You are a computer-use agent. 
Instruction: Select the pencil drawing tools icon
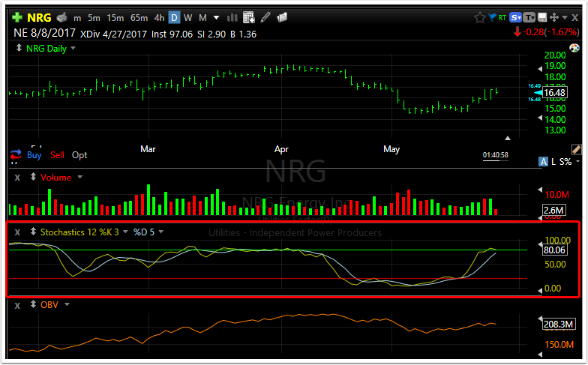265,17
